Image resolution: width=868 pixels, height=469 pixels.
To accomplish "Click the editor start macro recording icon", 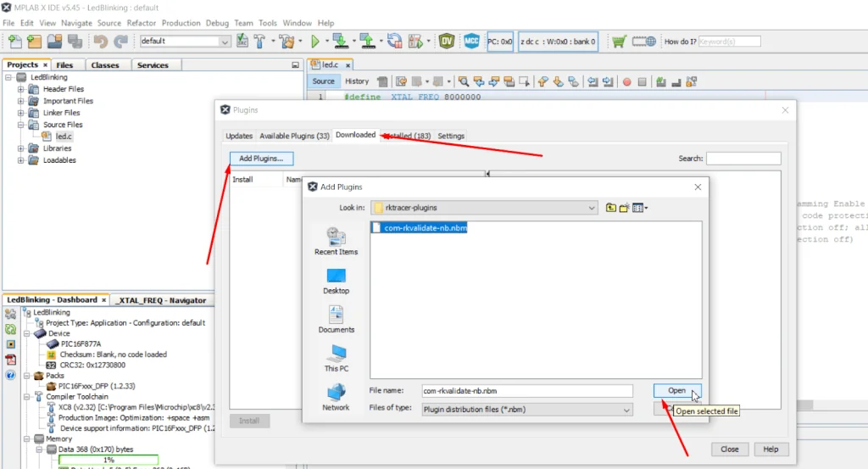I will [x=626, y=82].
